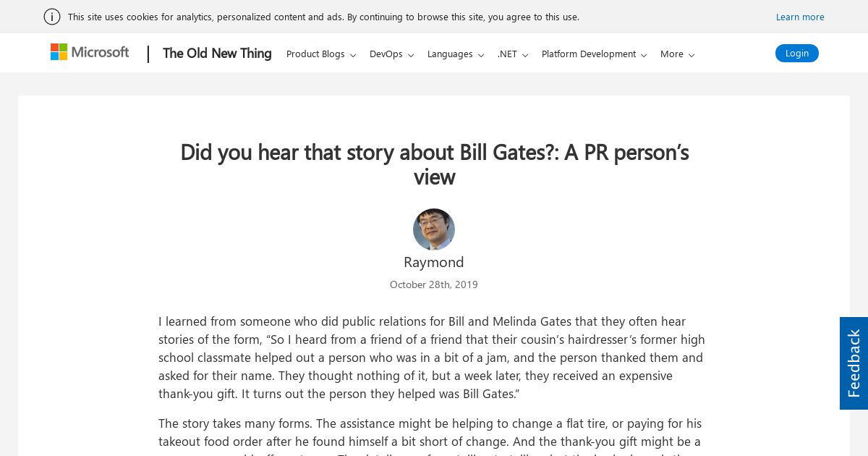
Task: Select the DevOps menu label
Action: click(386, 54)
